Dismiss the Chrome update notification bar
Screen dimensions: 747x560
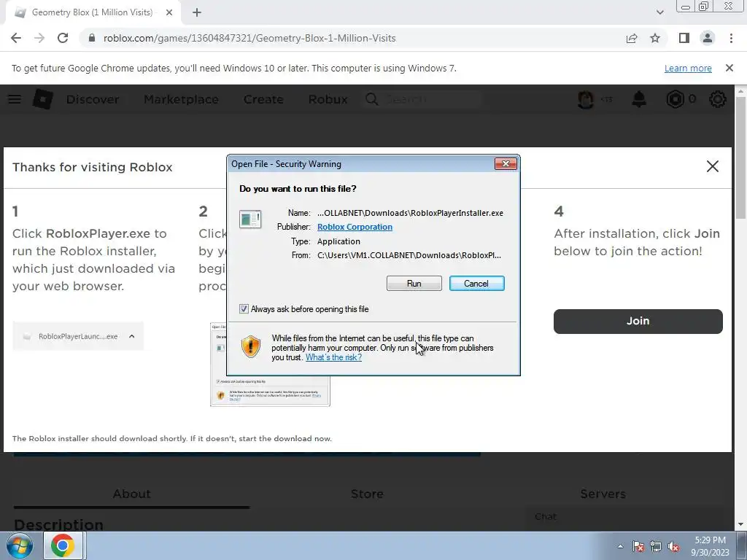(729, 68)
